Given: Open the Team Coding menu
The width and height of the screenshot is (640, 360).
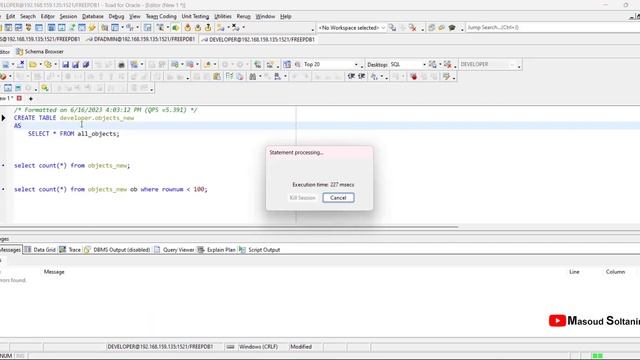Looking at the screenshot, I should (x=161, y=16).
